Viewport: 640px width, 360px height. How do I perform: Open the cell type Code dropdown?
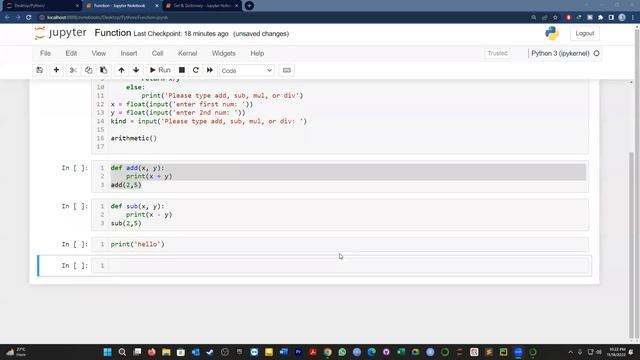tap(247, 71)
